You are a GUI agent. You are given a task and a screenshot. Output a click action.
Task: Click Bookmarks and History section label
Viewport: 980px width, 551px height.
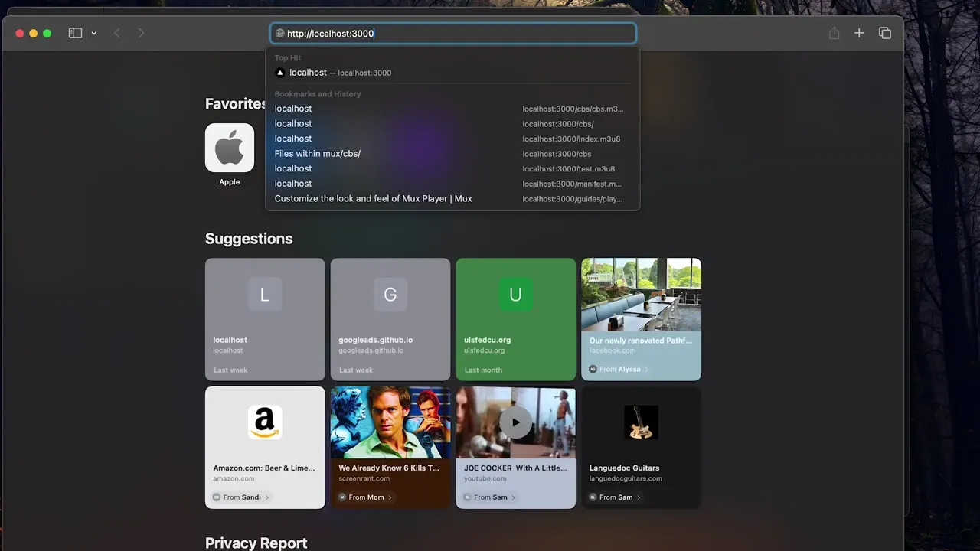click(x=318, y=94)
